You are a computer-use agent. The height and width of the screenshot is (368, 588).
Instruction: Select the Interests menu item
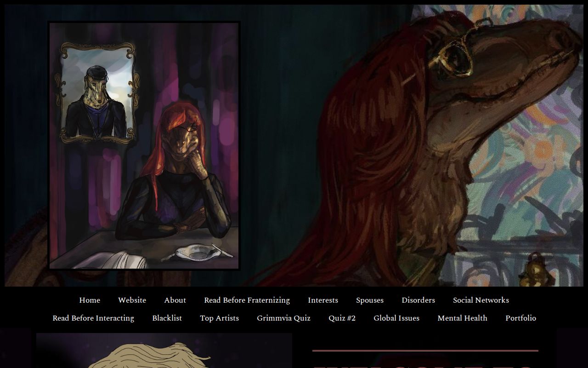(x=322, y=300)
